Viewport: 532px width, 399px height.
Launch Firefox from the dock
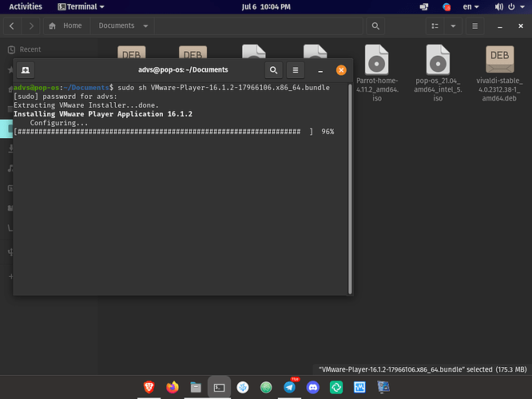tap(173, 387)
